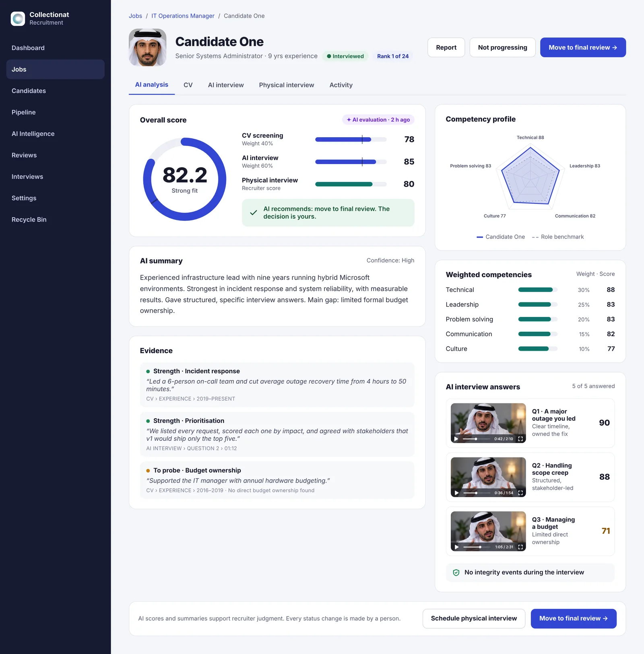Click the 82.2 overall score value
This screenshot has width=644, height=654.
[x=185, y=175]
